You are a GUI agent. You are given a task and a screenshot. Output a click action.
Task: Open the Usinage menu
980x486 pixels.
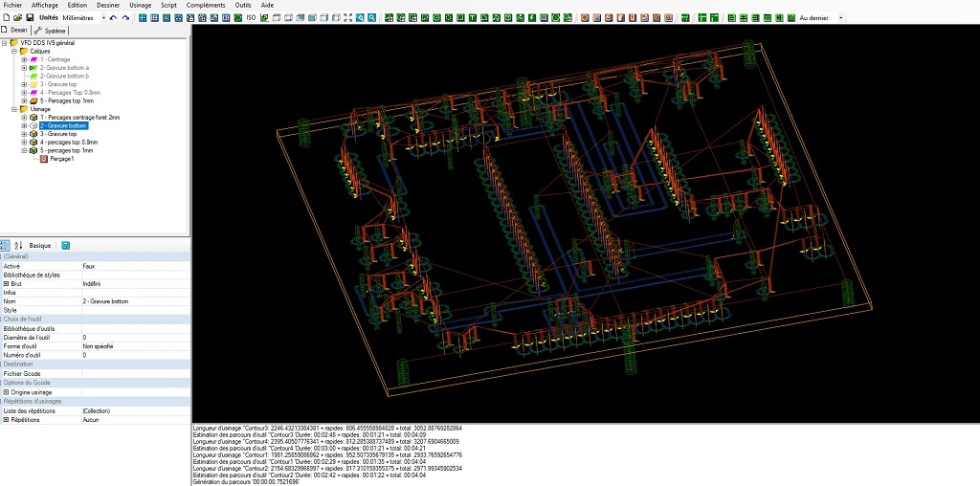point(140,5)
